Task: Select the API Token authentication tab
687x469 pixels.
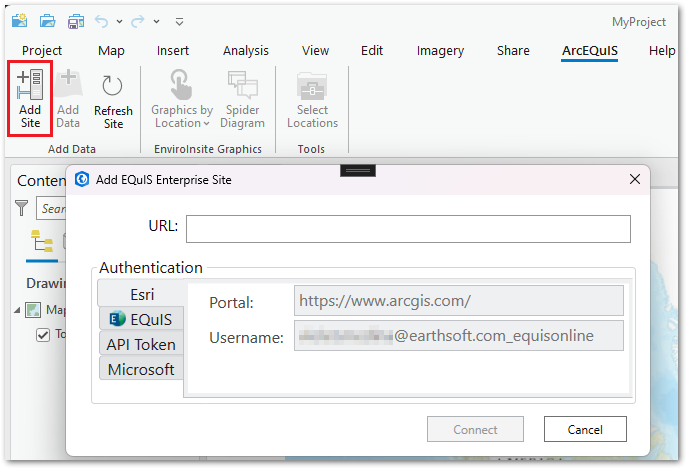Action: [141, 345]
